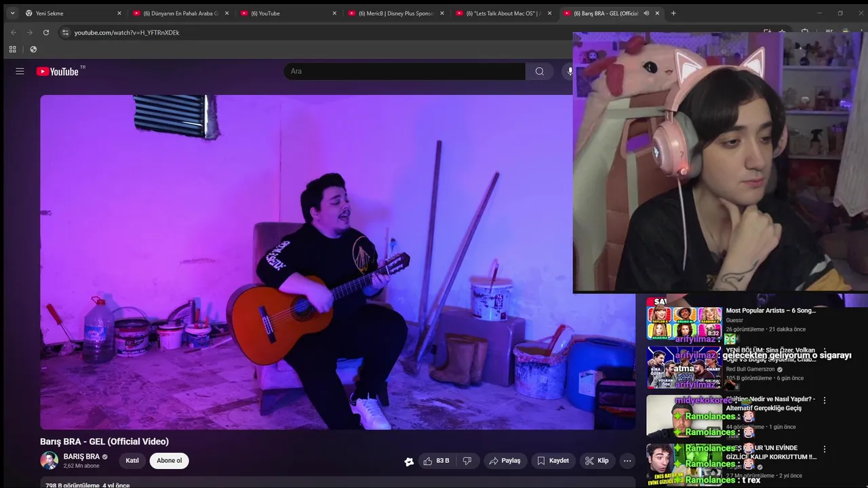Close the 'Dünyanın En Pahalı Araba' tab
868x488 pixels.
pos(226,13)
